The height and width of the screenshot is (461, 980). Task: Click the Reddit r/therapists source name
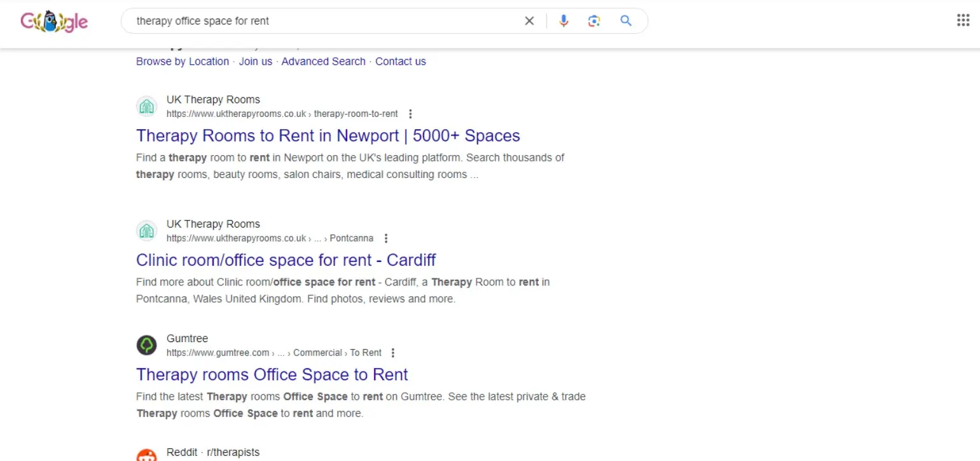point(213,452)
